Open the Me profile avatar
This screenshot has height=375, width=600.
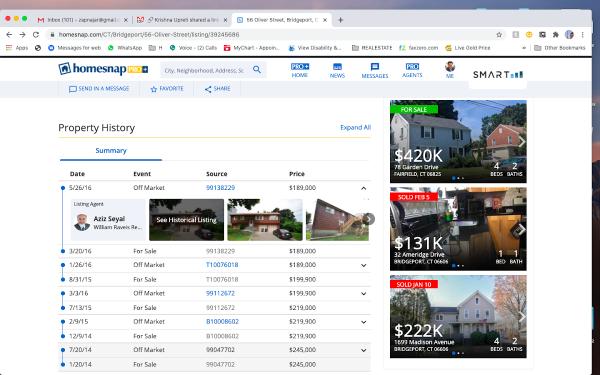pos(450,67)
